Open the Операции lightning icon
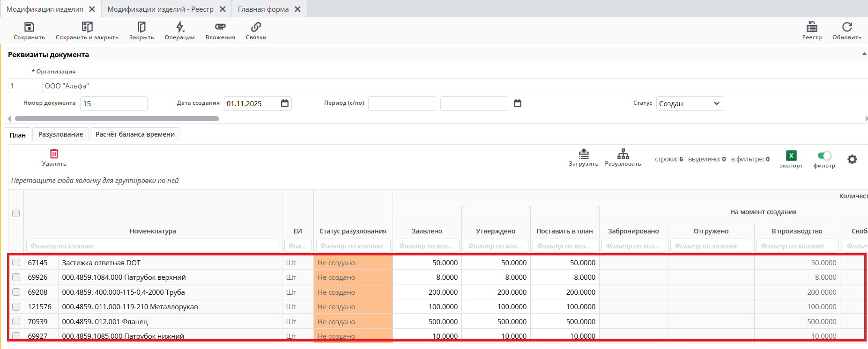The width and height of the screenshot is (868, 349). tap(180, 27)
